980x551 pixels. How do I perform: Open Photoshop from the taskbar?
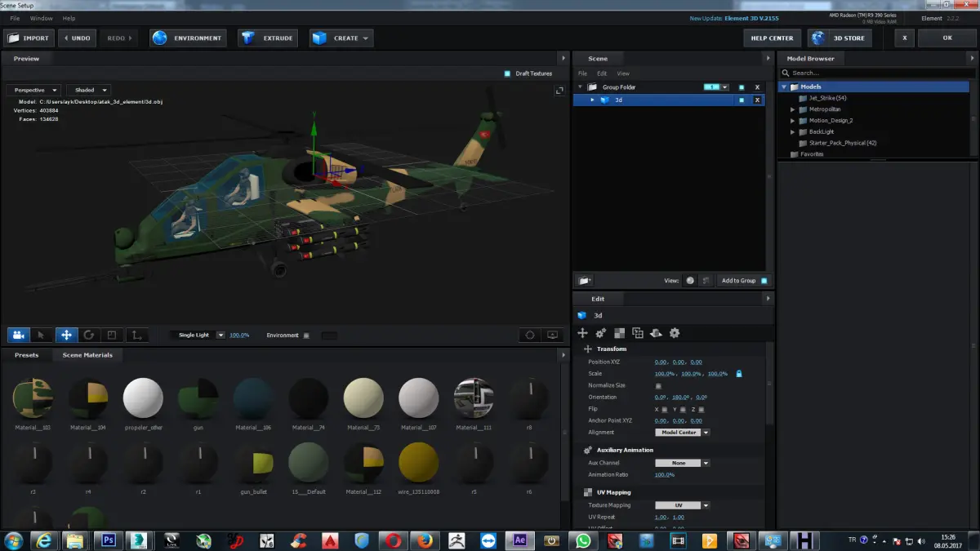tap(106, 540)
